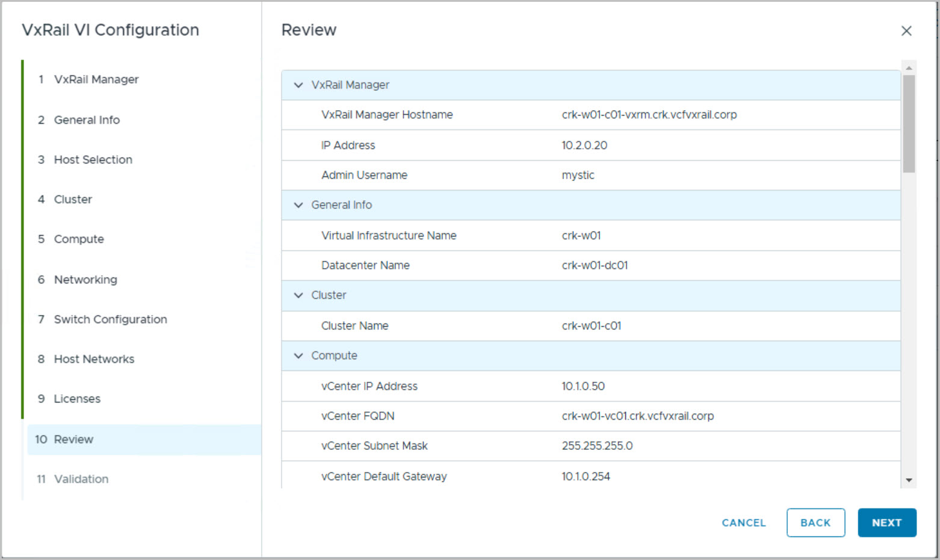Image resolution: width=940 pixels, height=560 pixels.
Task: Open the General Info wizard step
Action: click(87, 120)
